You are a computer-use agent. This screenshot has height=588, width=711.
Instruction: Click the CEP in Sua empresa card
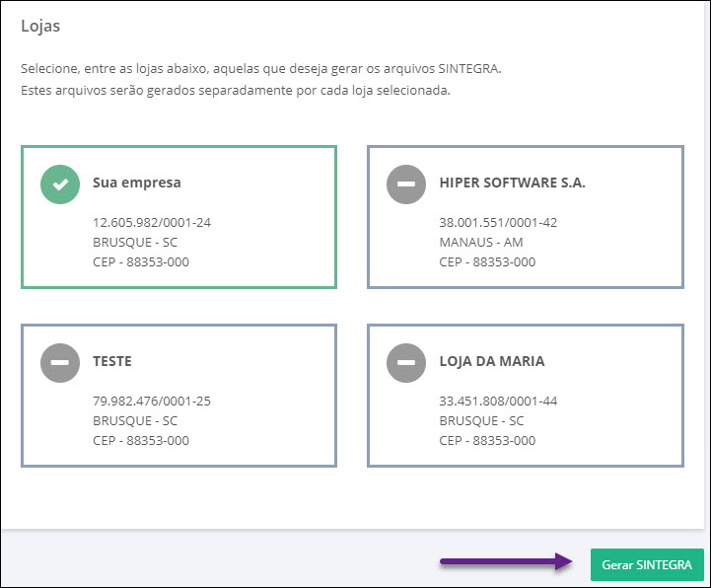point(141,262)
